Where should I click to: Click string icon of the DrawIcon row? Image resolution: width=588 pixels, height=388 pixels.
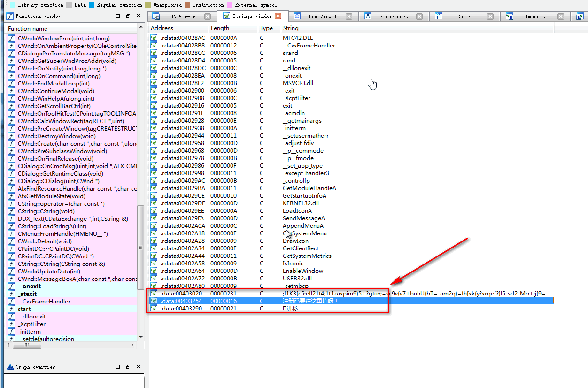click(154, 241)
